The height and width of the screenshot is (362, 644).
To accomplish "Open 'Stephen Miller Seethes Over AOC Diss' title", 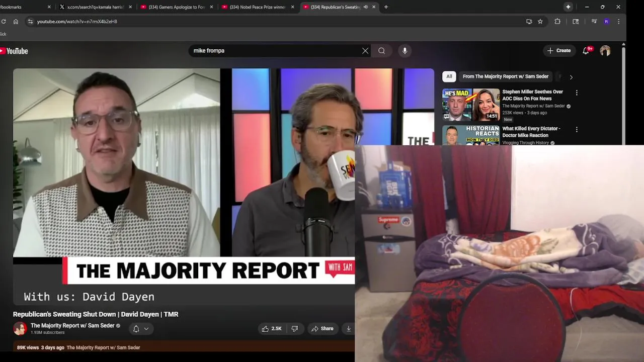I will pyautogui.click(x=533, y=95).
